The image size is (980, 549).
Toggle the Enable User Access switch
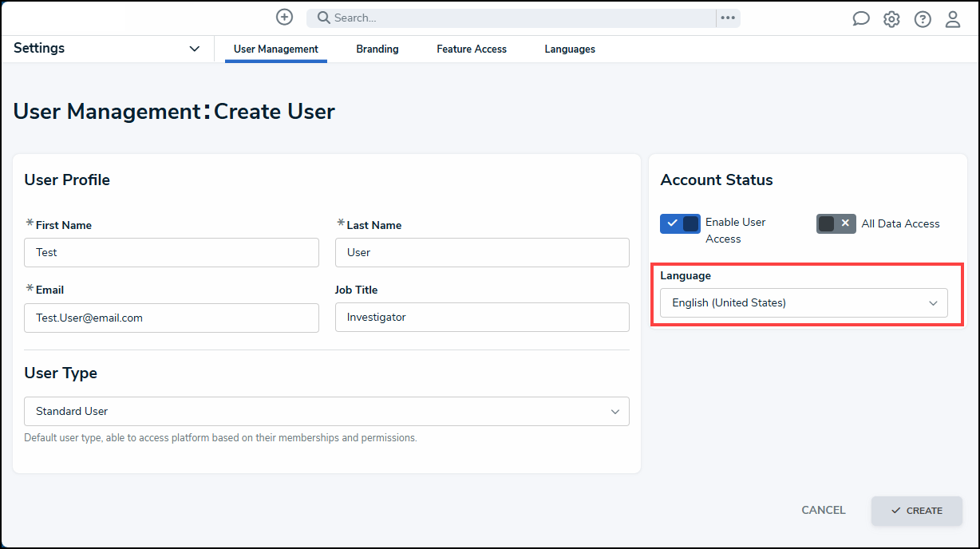pyautogui.click(x=680, y=223)
